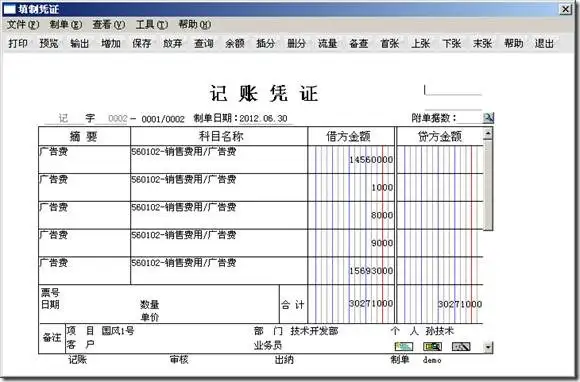Open the 工具 menu

coord(152,25)
